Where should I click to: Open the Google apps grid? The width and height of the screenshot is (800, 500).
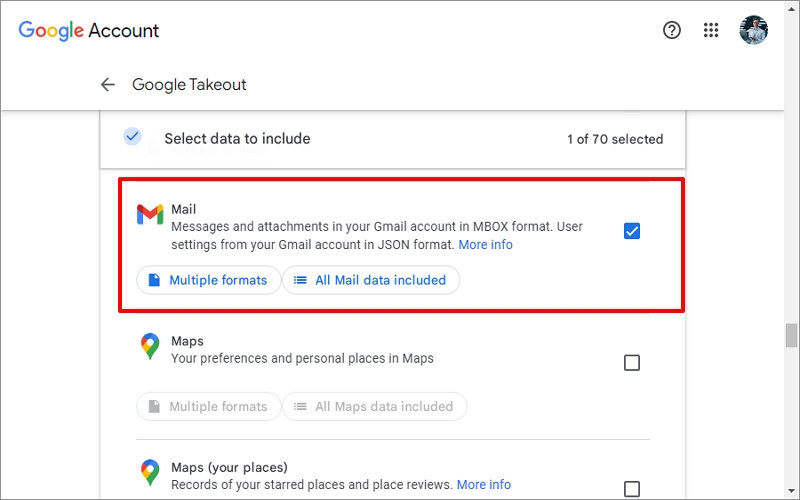pos(711,30)
